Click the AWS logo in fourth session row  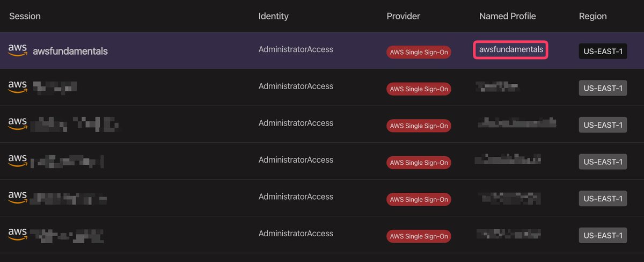[18, 160]
